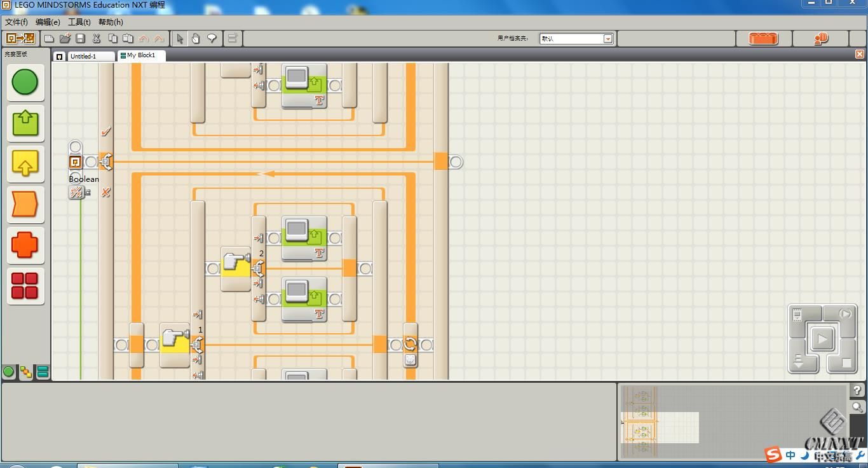Click the Loop block end icon

410,345
